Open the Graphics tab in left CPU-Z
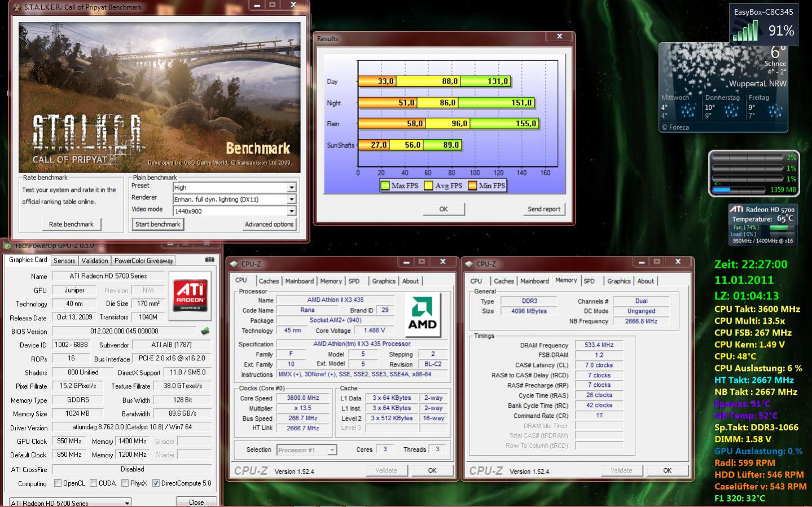Image resolution: width=812 pixels, height=507 pixels. [384, 281]
